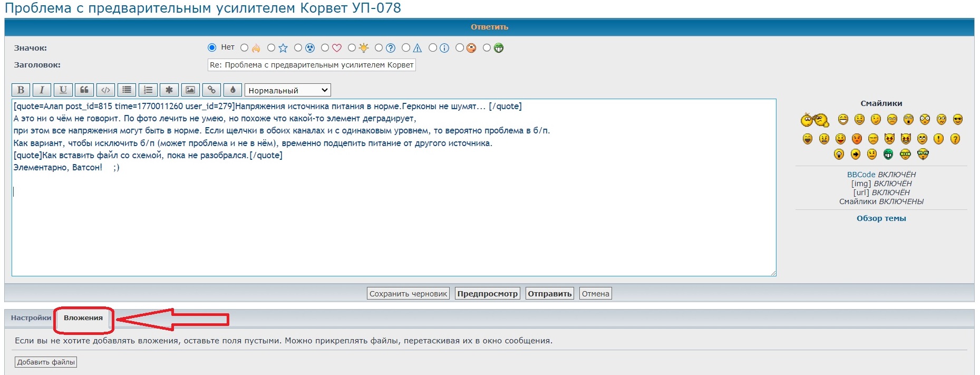The width and height of the screenshot is (980, 375).
Task: Insert an ordered numbered list
Action: pyautogui.click(x=148, y=90)
